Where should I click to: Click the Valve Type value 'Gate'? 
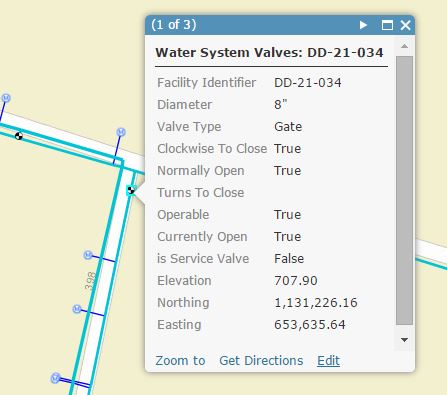(x=288, y=127)
